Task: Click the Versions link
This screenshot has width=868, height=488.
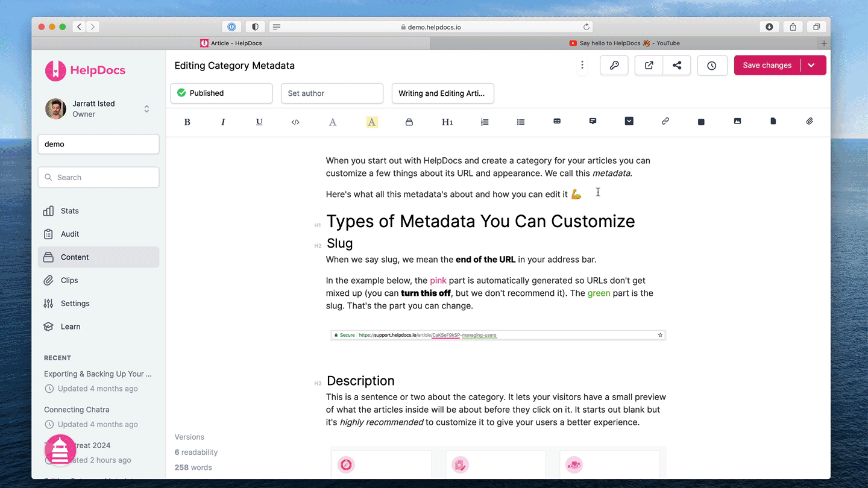Action: point(189,437)
